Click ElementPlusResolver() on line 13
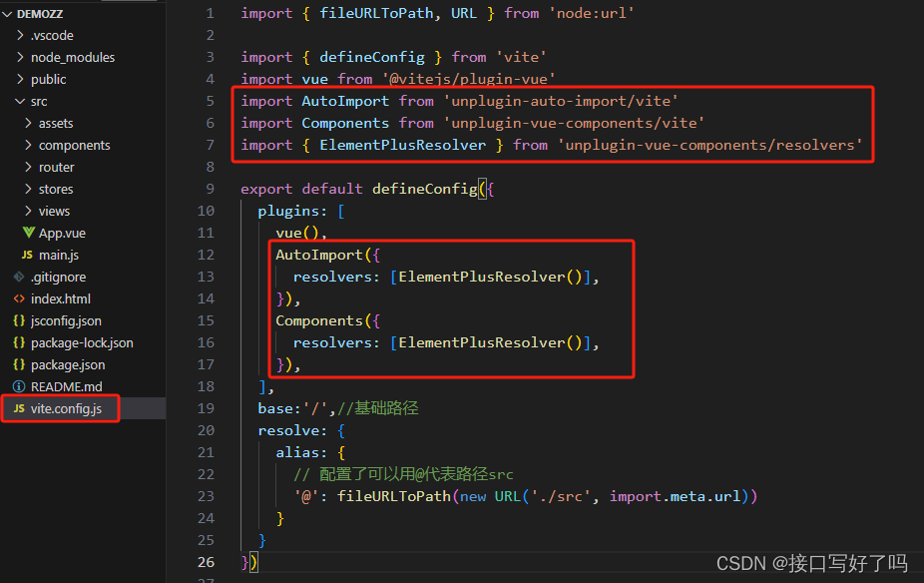 pyautogui.click(x=490, y=277)
